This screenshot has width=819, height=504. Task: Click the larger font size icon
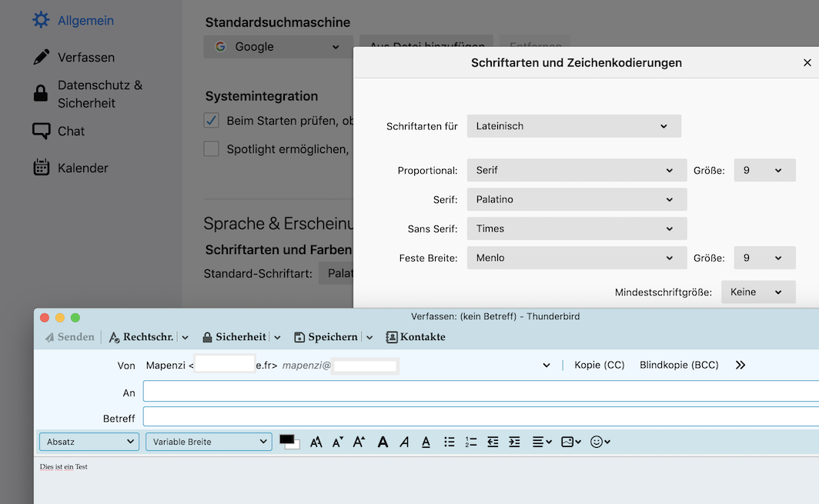click(359, 442)
